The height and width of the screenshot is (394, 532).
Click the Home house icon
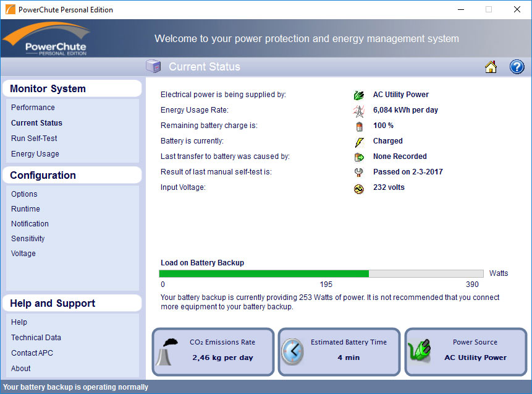pos(491,67)
